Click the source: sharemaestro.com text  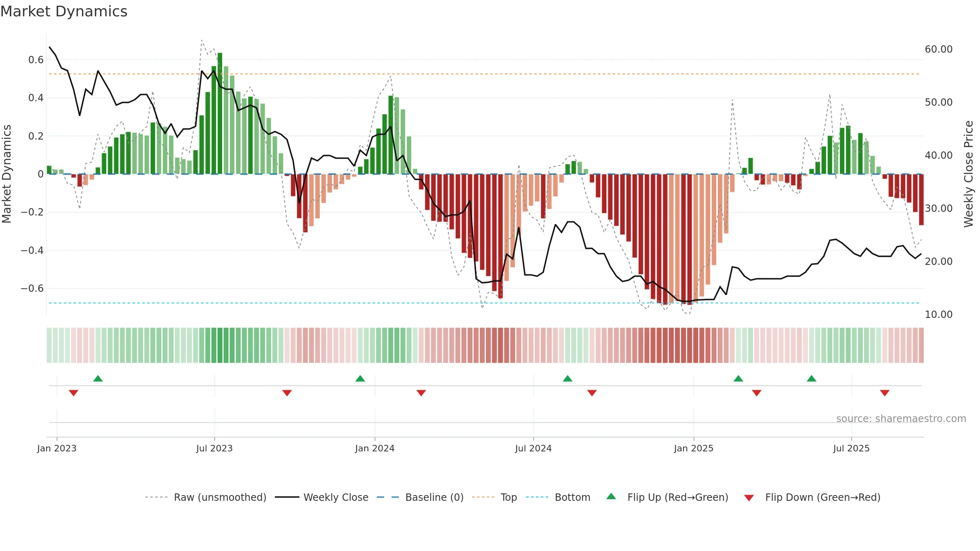tap(901, 418)
